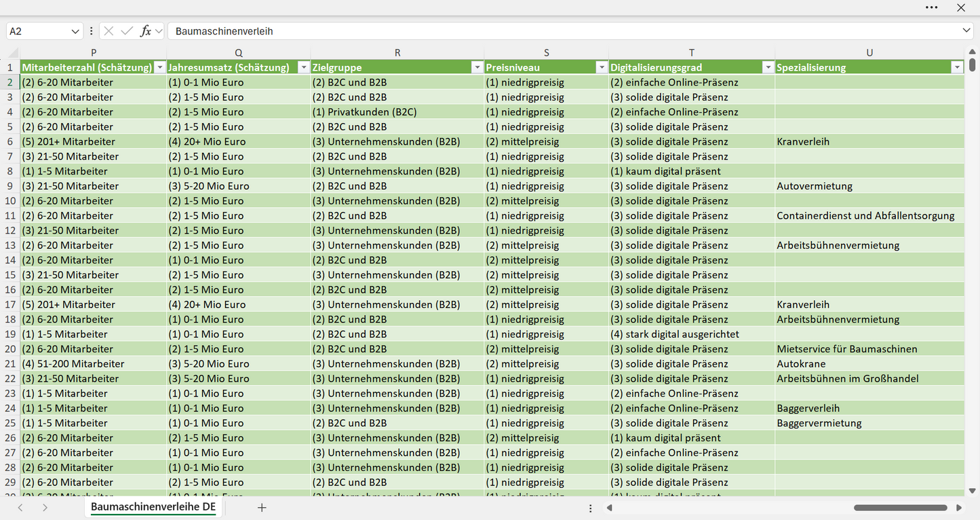
Task: Go to next sheet arrow
Action: click(45, 508)
